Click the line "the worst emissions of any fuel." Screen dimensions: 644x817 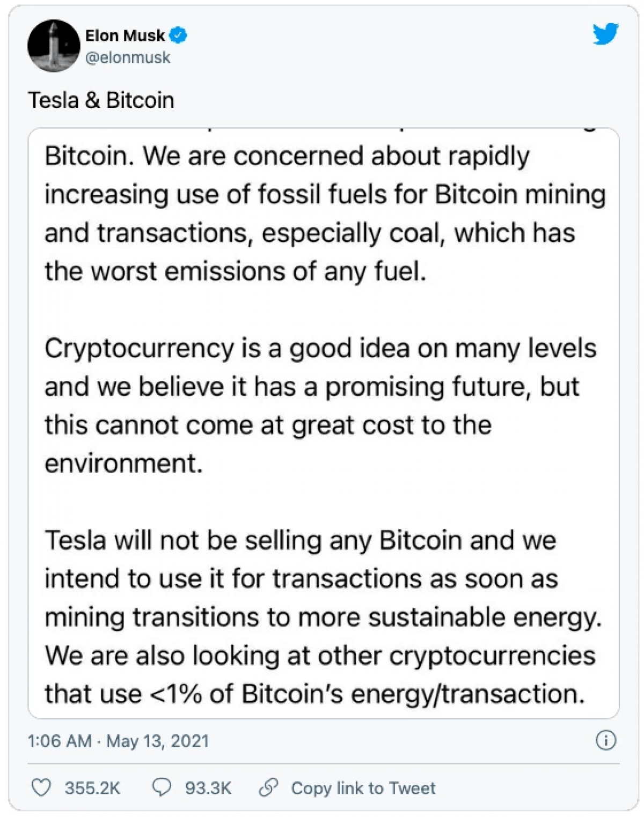tap(236, 271)
